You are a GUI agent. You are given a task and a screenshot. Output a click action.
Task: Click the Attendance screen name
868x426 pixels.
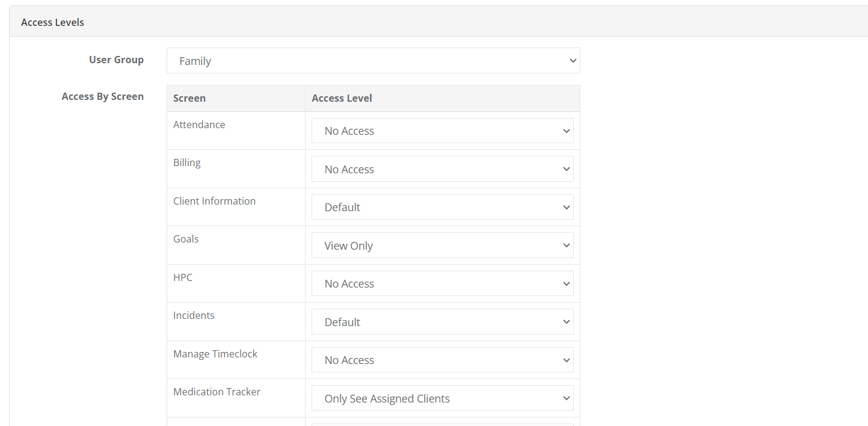coord(199,125)
